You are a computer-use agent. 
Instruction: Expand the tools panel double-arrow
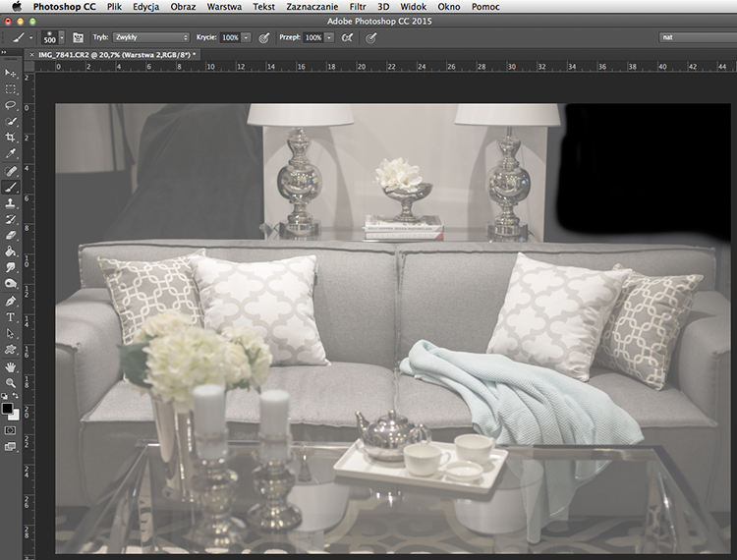click(x=4, y=52)
